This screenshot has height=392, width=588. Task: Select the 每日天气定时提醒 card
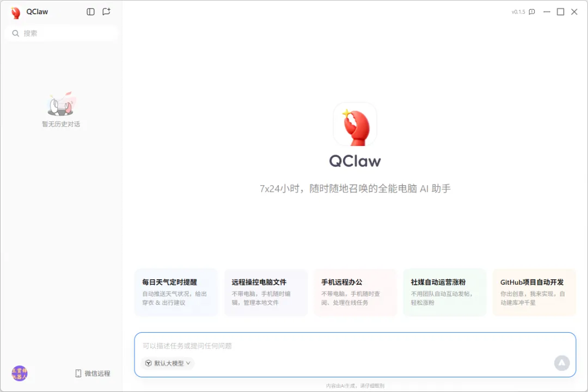pyautogui.click(x=176, y=292)
